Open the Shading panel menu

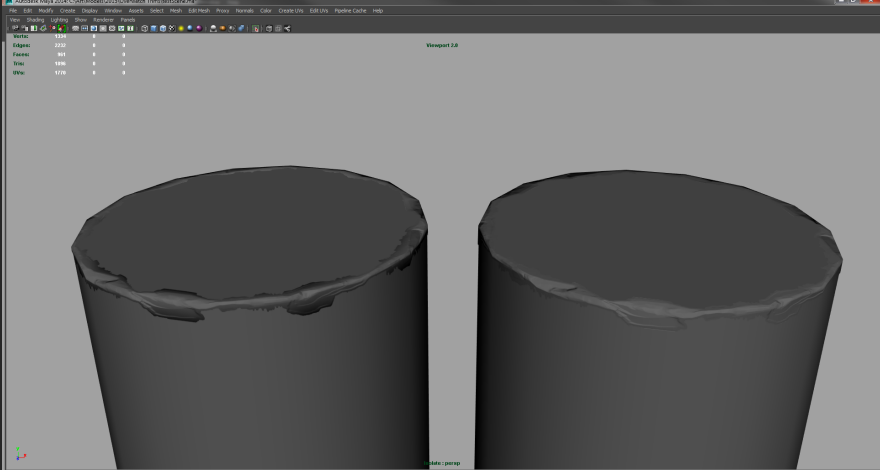tap(35, 19)
